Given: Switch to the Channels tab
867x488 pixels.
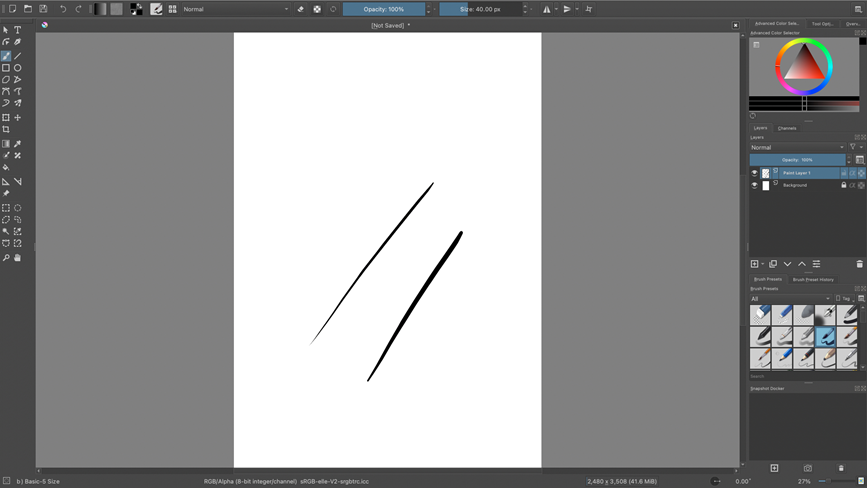Looking at the screenshot, I should pos(787,128).
